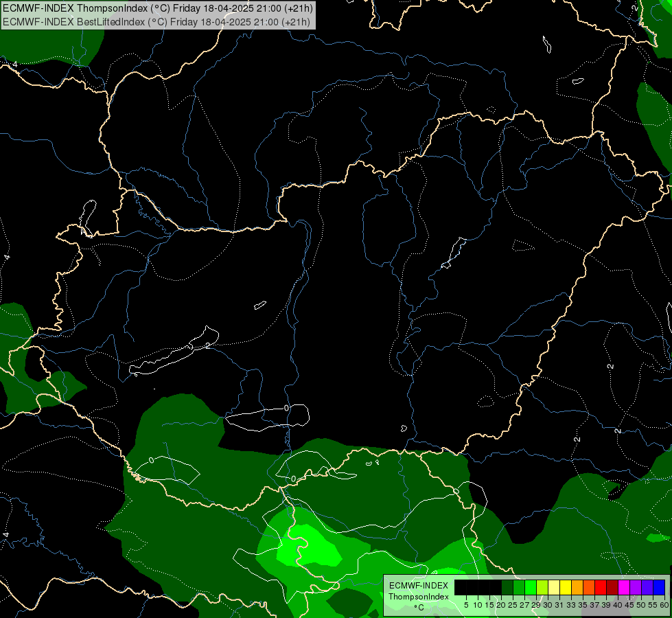Viewport: 672px width, 618px height.
Task: Click the blue 55-60 legend swatch
Action: (x=659, y=587)
